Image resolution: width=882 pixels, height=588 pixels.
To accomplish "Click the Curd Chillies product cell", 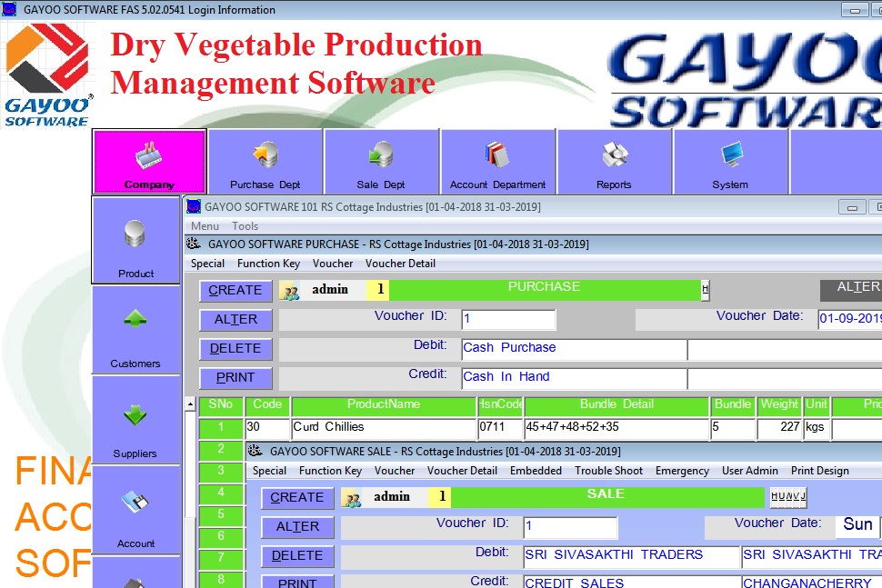I will [384, 428].
